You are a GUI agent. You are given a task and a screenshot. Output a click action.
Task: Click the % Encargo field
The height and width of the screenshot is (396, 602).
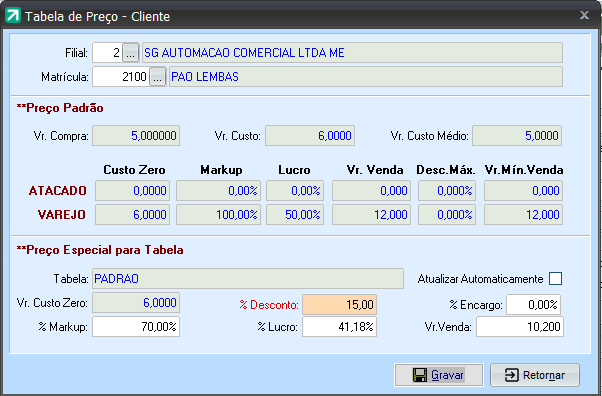(534, 305)
